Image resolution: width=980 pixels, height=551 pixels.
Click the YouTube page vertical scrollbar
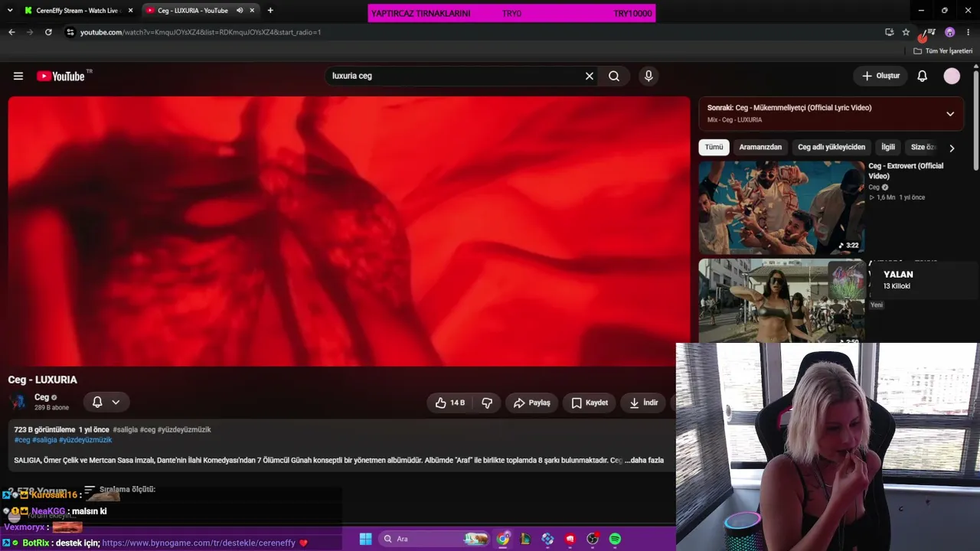[x=976, y=119]
